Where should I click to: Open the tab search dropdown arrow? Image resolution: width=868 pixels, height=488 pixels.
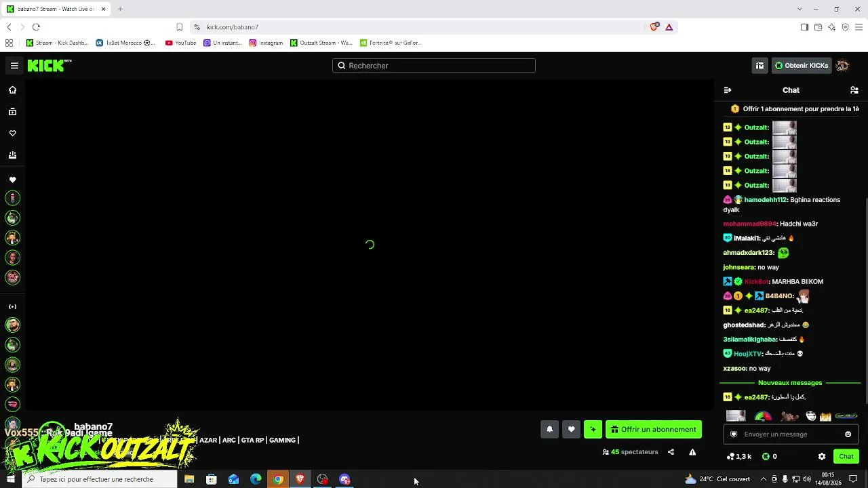[x=800, y=9]
